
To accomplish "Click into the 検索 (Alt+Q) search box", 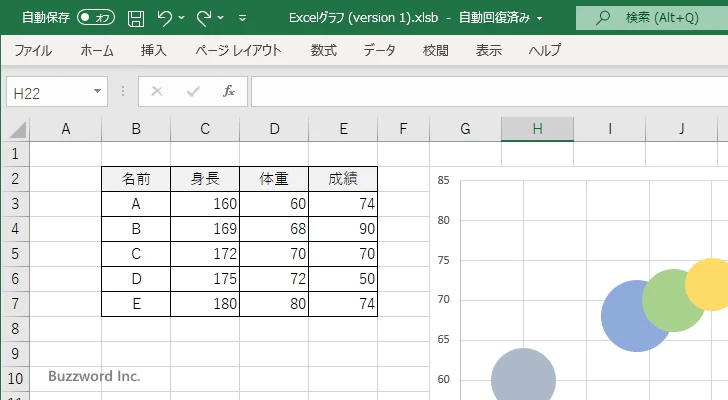I will point(652,18).
